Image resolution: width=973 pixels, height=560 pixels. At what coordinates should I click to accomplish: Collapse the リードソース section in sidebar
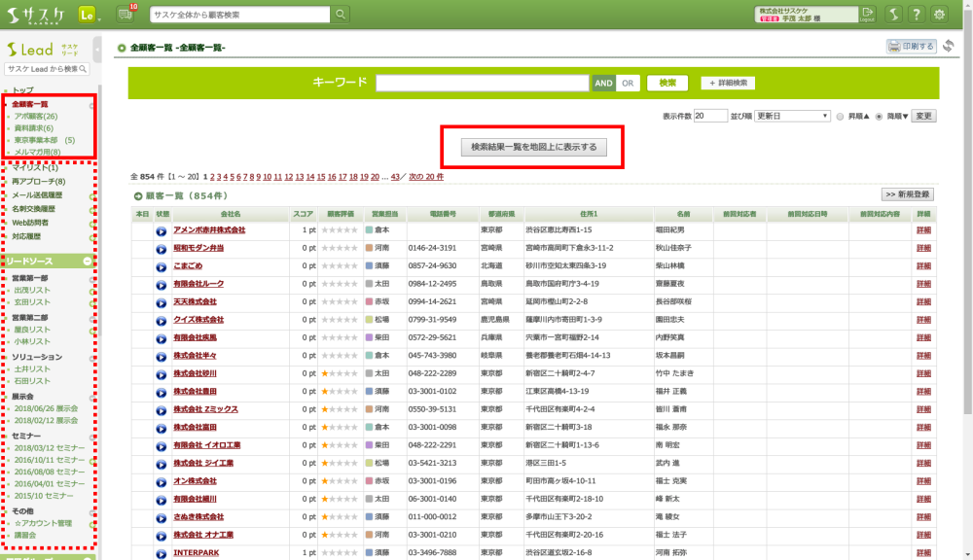(x=87, y=262)
